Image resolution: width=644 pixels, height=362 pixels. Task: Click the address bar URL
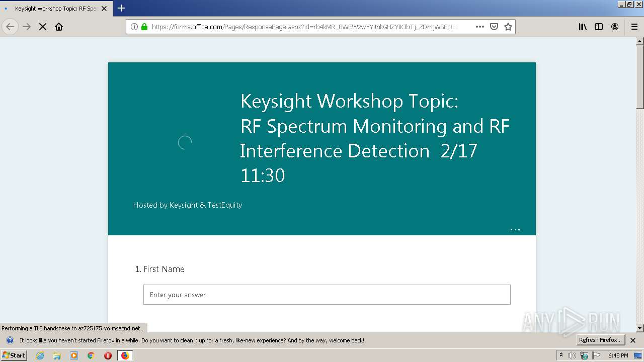click(x=304, y=27)
